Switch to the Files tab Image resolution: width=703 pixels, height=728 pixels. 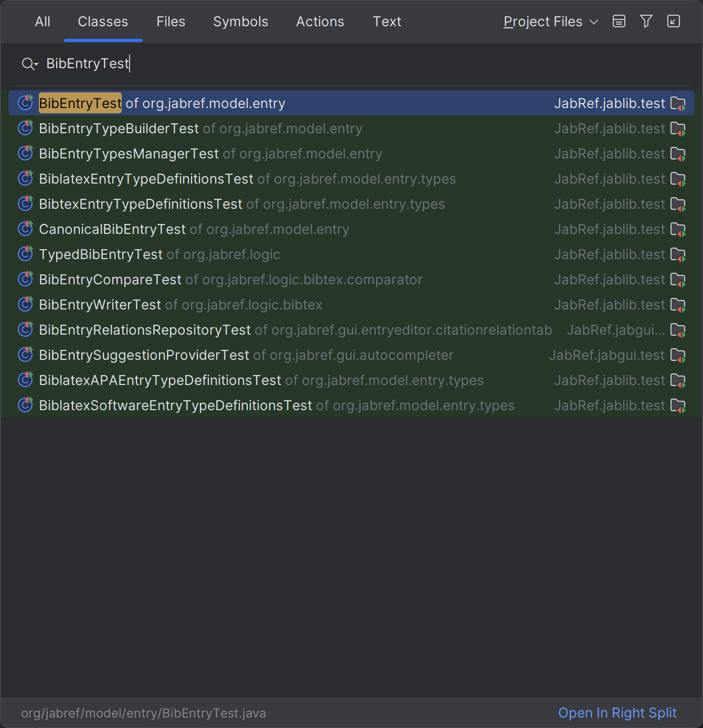point(171,22)
